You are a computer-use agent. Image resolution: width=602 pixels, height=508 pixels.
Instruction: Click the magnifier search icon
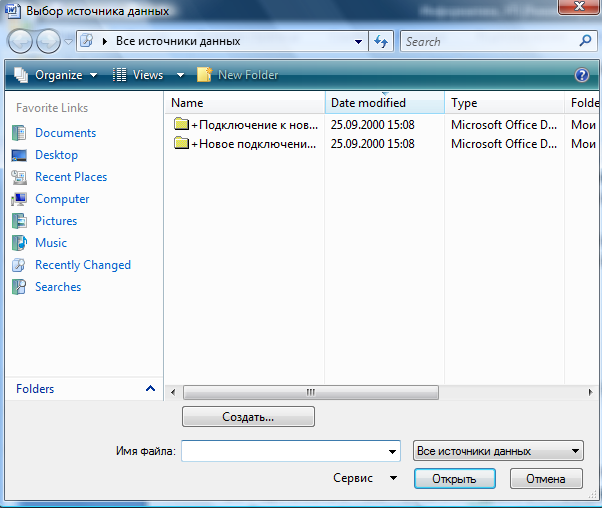pos(585,41)
